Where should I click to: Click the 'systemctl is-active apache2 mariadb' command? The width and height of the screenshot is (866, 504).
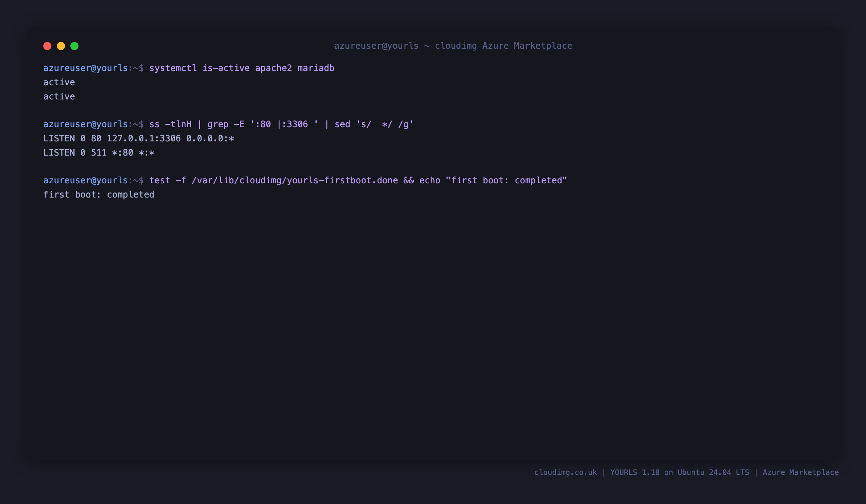pyautogui.click(x=242, y=68)
